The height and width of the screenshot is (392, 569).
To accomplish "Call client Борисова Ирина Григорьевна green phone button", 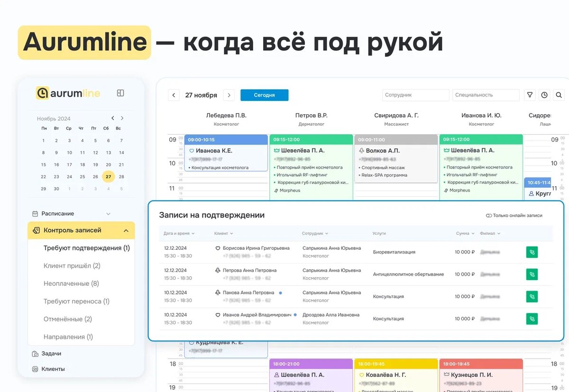I will [532, 252].
